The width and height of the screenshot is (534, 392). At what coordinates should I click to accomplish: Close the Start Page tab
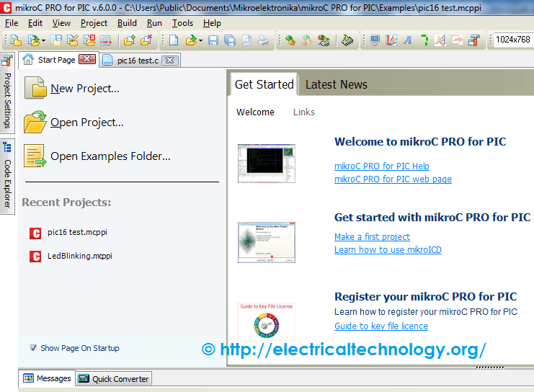coord(87,59)
